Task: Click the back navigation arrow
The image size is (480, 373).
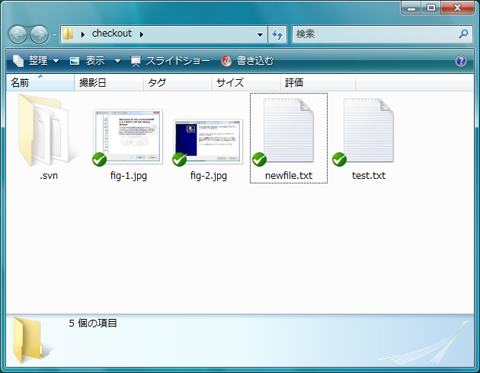Action: 18,34
